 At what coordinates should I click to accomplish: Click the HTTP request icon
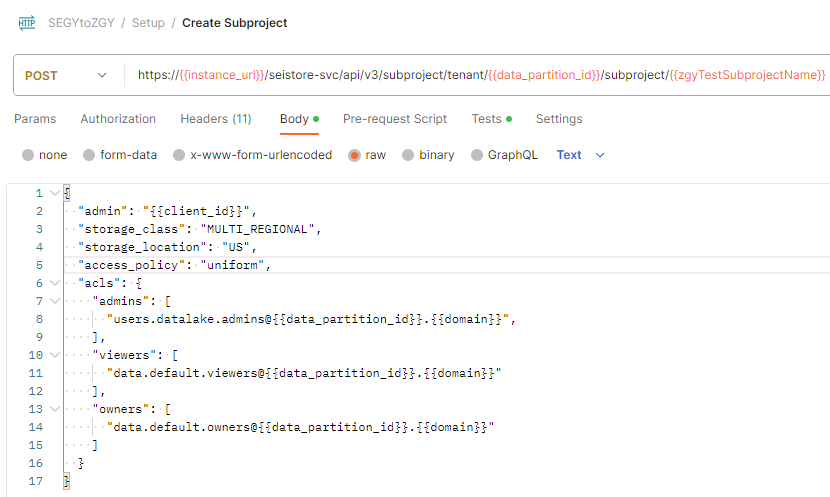26,23
